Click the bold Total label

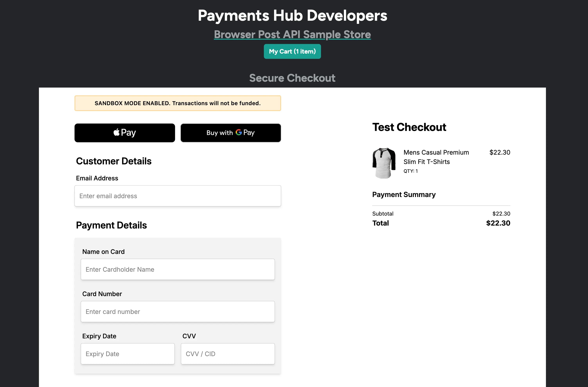(380, 223)
